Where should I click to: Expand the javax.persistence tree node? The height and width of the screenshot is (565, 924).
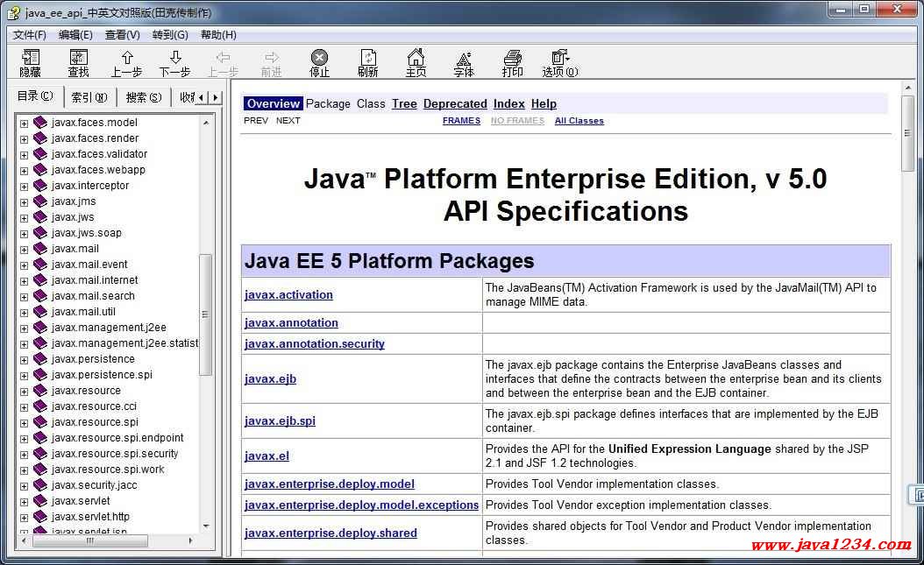[25, 360]
